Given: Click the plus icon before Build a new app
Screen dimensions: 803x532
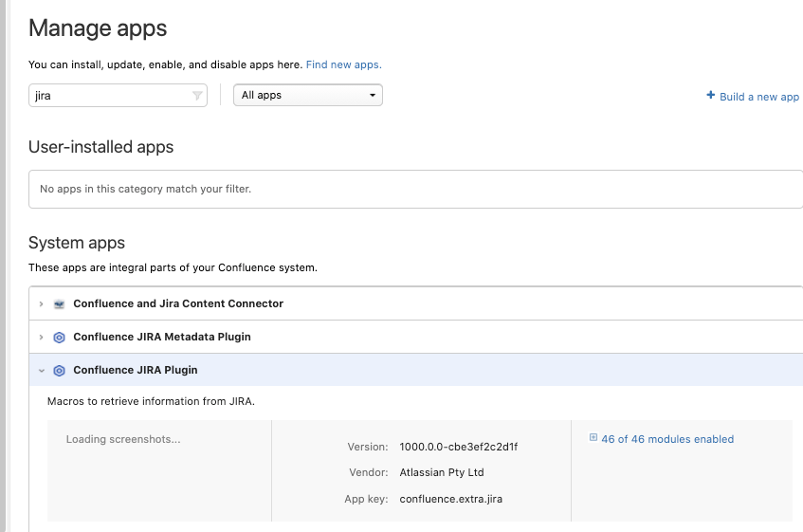Looking at the screenshot, I should pyautogui.click(x=710, y=96).
